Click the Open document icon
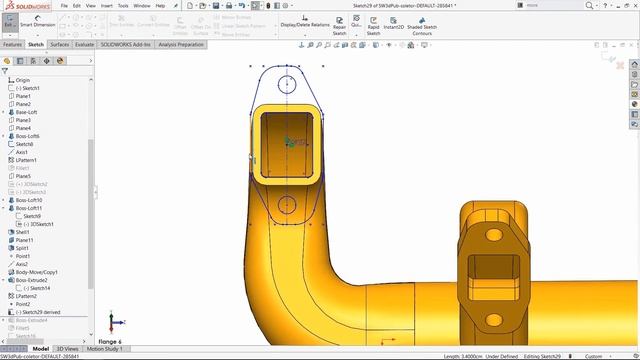The height and width of the screenshot is (360, 640). (202, 6)
